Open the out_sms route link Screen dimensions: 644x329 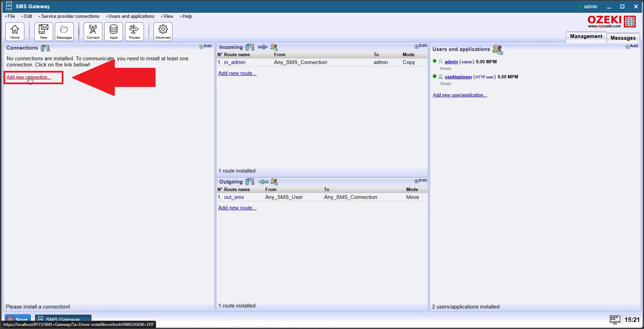pyautogui.click(x=234, y=197)
